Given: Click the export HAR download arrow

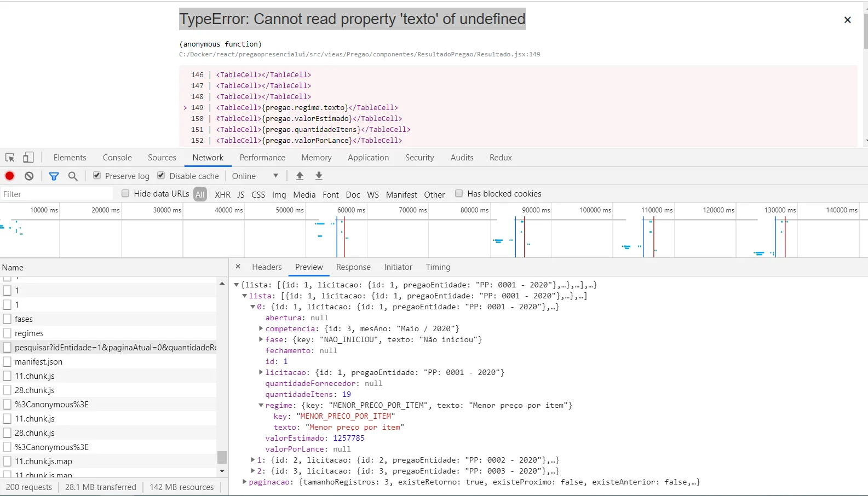Looking at the screenshot, I should 319,176.
